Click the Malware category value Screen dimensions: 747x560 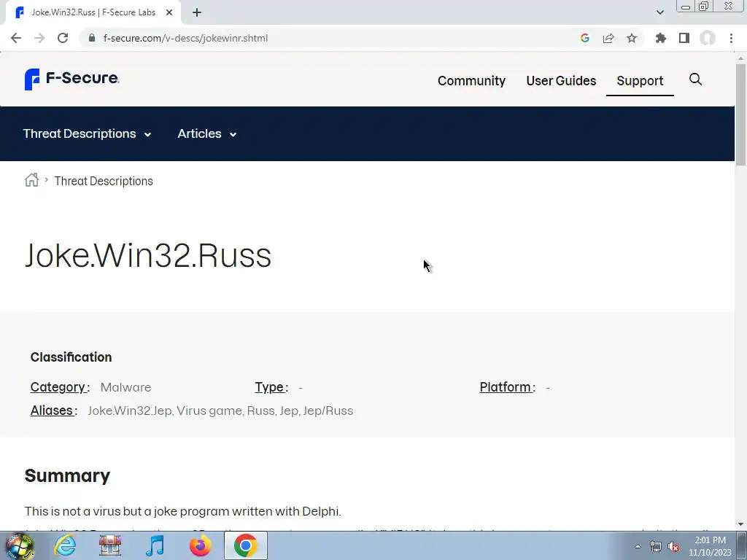(125, 387)
